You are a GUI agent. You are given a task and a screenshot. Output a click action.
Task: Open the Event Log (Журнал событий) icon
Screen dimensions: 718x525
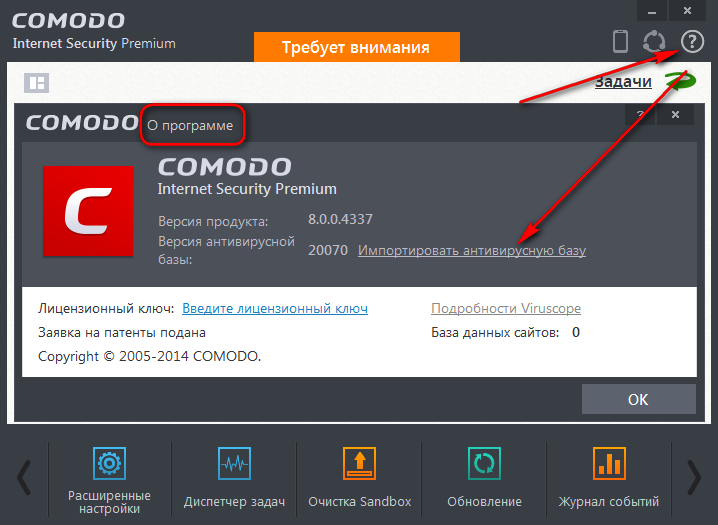point(609,463)
